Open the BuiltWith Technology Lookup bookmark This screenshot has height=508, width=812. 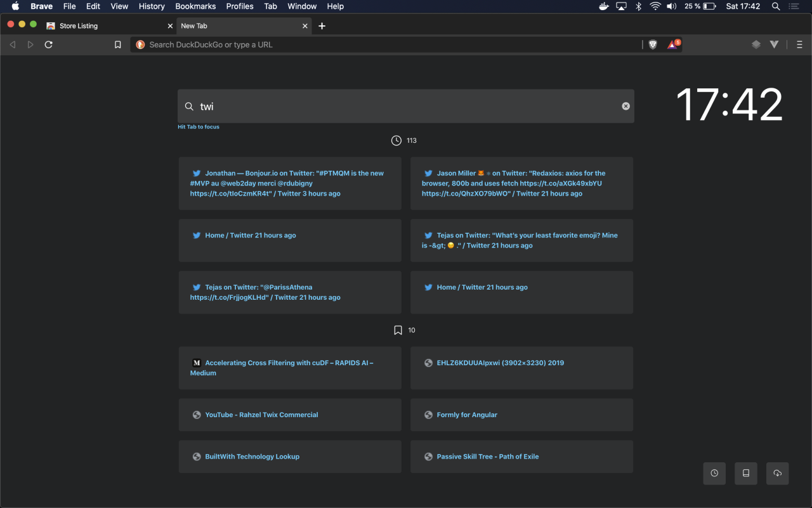[x=290, y=457]
